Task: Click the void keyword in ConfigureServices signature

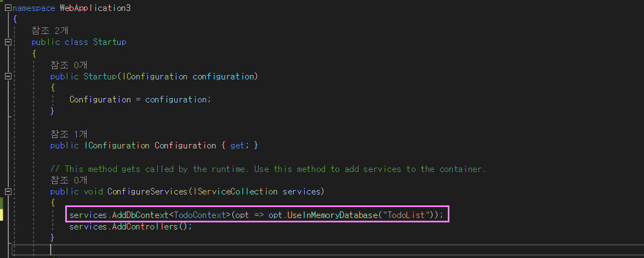Action: [x=93, y=192]
